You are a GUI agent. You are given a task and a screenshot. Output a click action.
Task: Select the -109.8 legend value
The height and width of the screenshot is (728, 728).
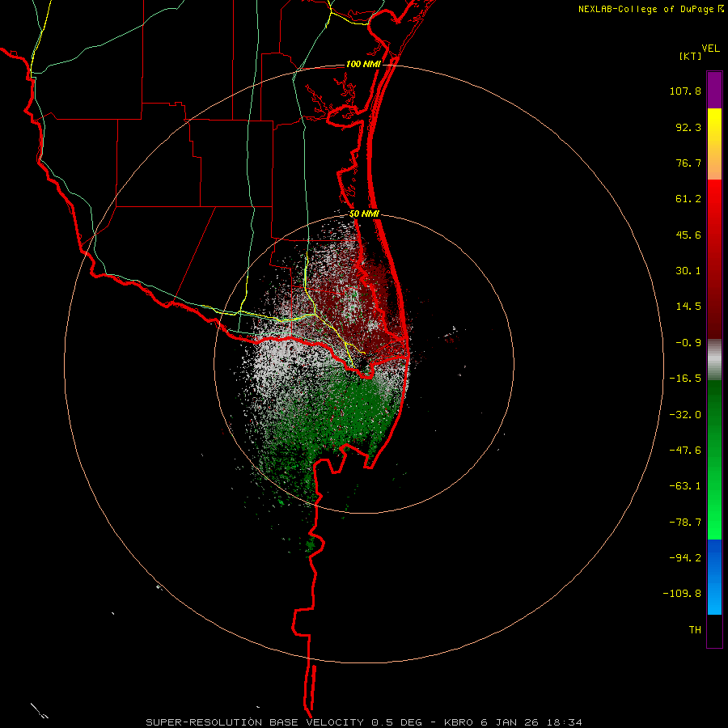pos(682,594)
